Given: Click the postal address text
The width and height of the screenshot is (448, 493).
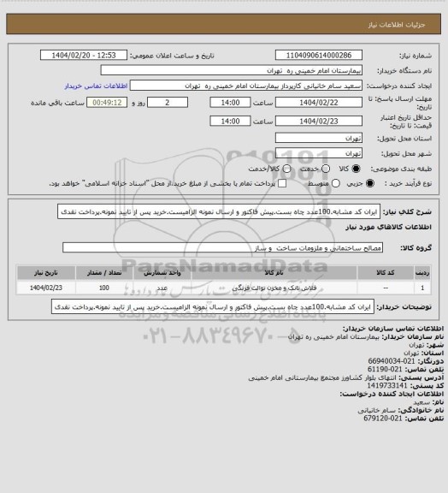Looking at the screenshot, I should (x=322, y=377).
